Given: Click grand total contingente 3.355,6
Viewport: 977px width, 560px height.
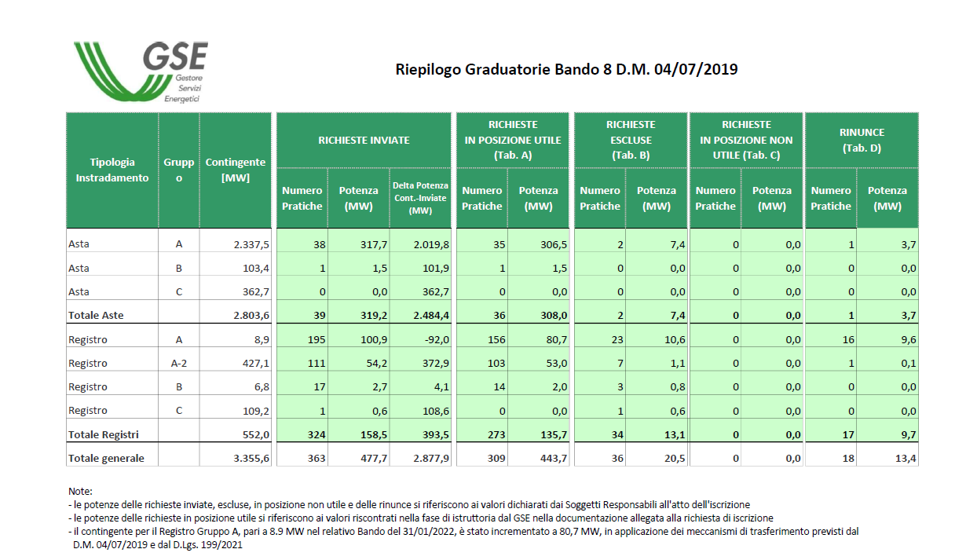Looking at the screenshot, I should [251, 458].
